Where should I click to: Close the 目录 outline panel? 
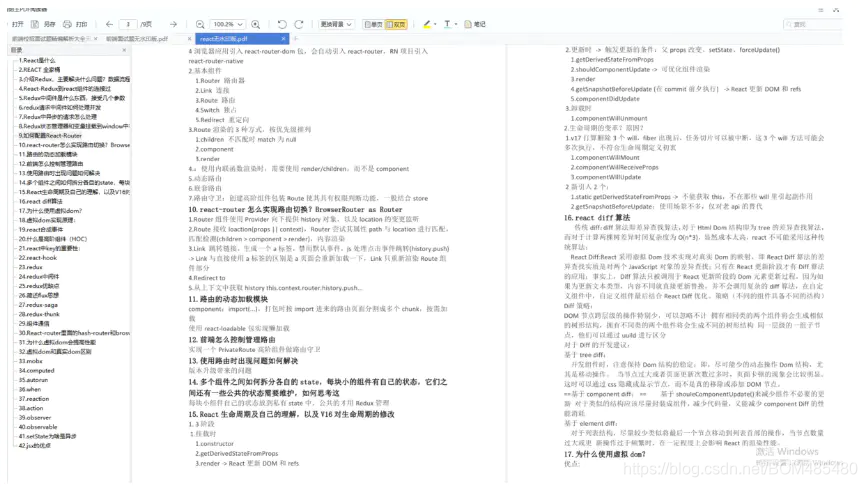point(124,50)
